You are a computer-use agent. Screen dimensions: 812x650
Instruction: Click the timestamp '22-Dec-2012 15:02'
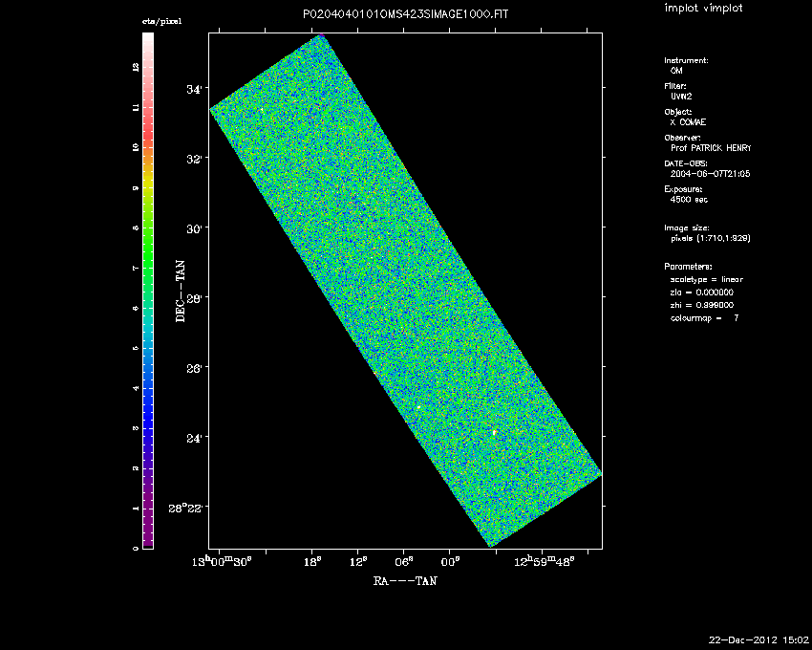759,640
